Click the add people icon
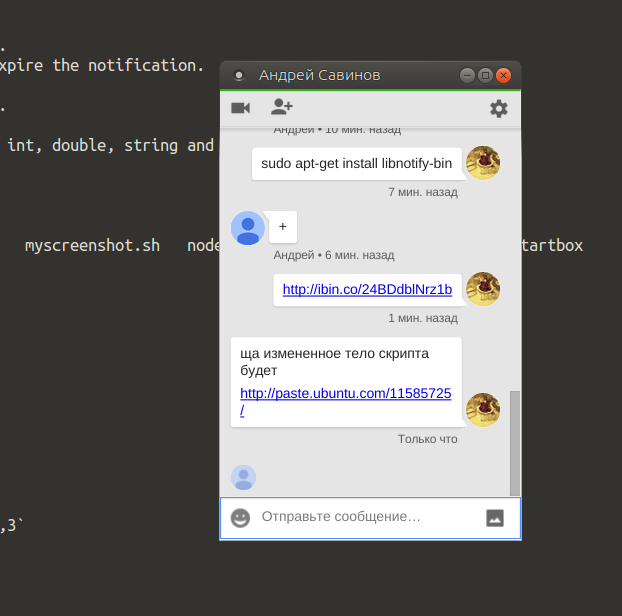The height and width of the screenshot is (616, 622). (x=282, y=107)
